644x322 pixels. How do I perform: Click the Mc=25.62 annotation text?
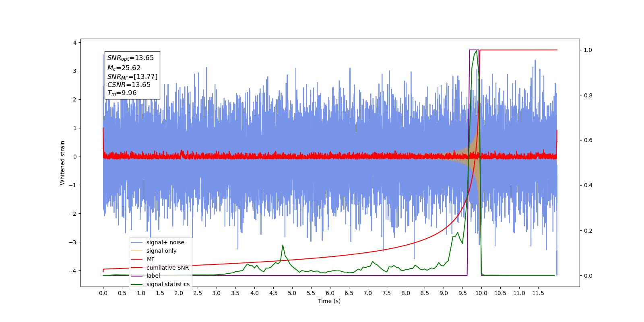pyautogui.click(x=124, y=68)
